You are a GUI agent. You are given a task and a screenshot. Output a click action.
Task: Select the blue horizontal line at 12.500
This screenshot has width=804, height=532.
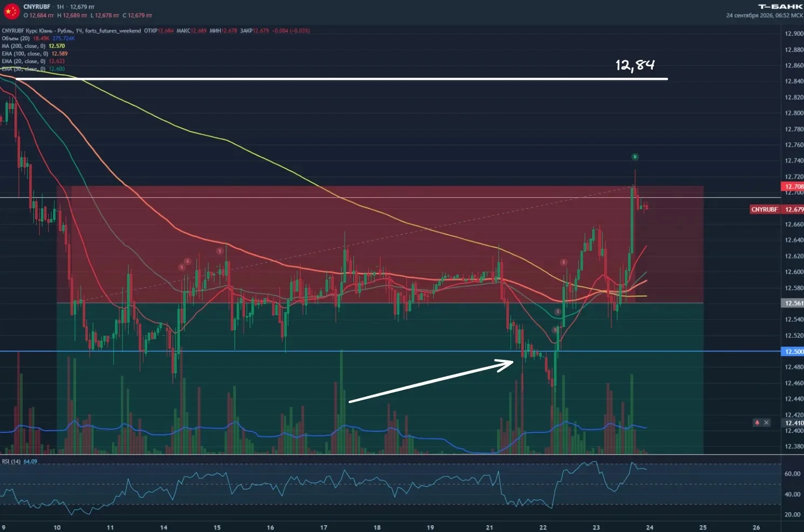[390, 351]
